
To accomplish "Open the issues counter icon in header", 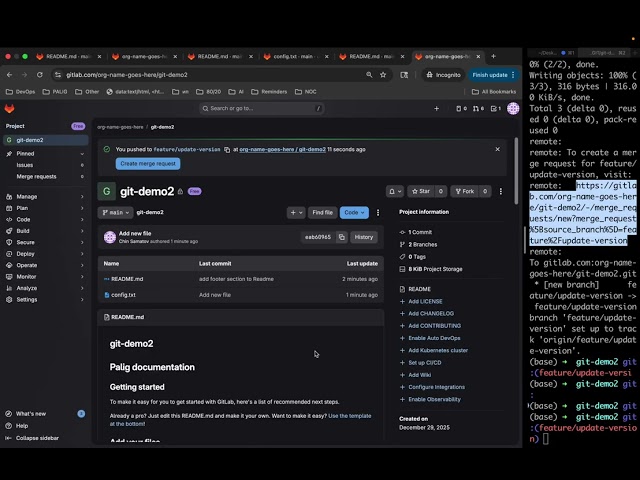I will coord(461,109).
